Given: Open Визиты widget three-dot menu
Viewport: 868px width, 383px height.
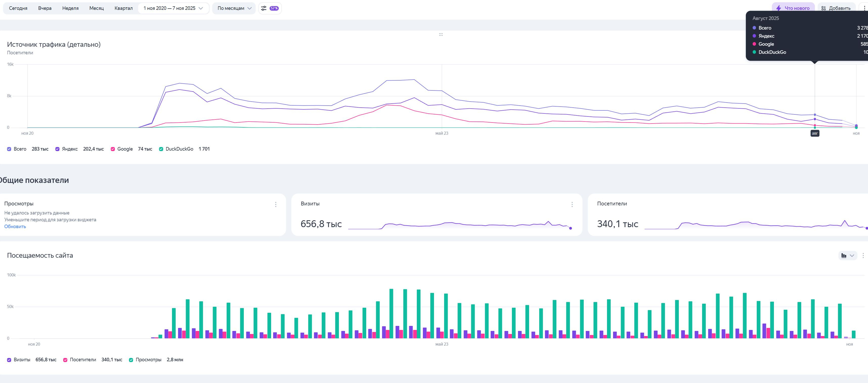Looking at the screenshot, I should tap(572, 204).
